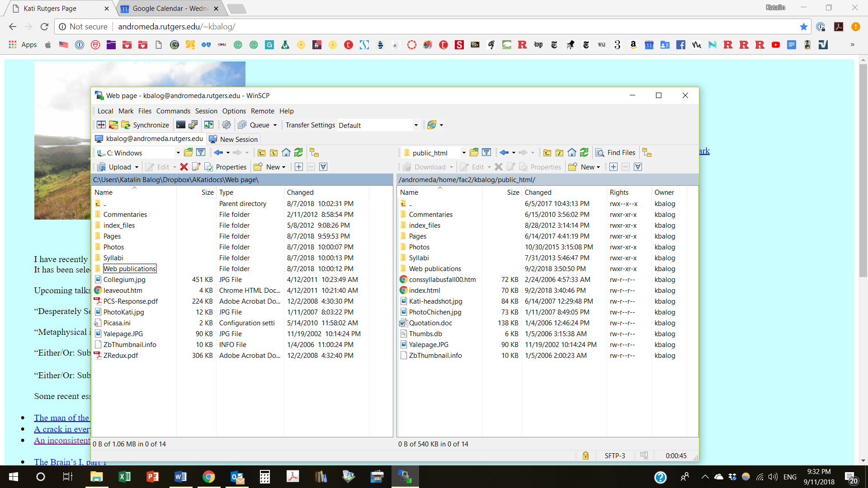This screenshot has height=488, width=868.
Task: Open Chrome from the Windows taskbar
Action: (208, 477)
